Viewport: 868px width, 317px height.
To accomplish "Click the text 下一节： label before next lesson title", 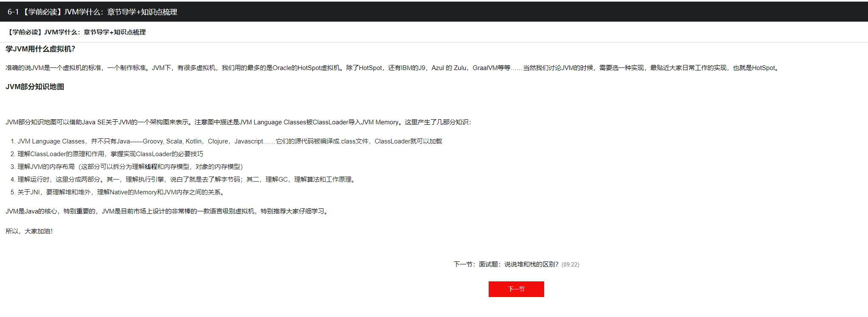I will coord(465,264).
